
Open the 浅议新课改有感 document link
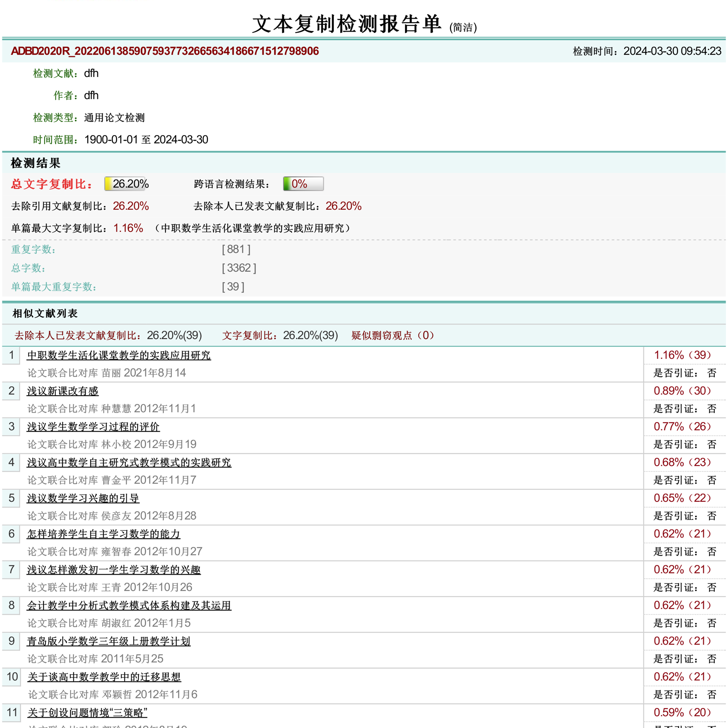[x=63, y=391]
